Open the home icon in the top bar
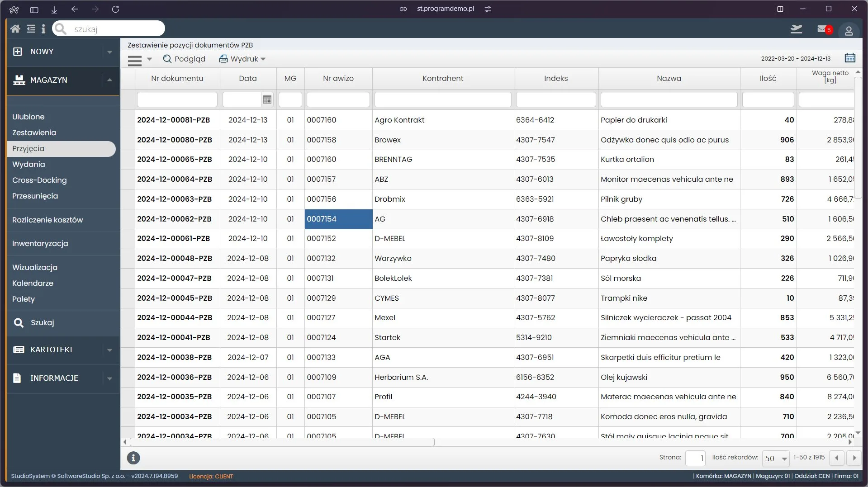This screenshot has width=868, height=487. coord(15,29)
